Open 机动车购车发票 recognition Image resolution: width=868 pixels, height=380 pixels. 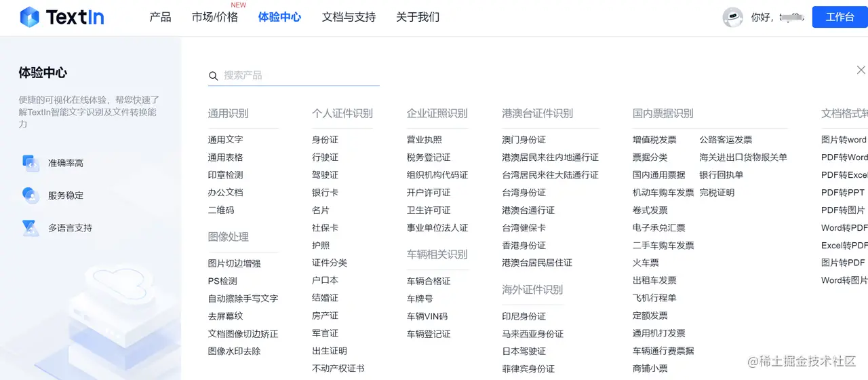tap(663, 193)
